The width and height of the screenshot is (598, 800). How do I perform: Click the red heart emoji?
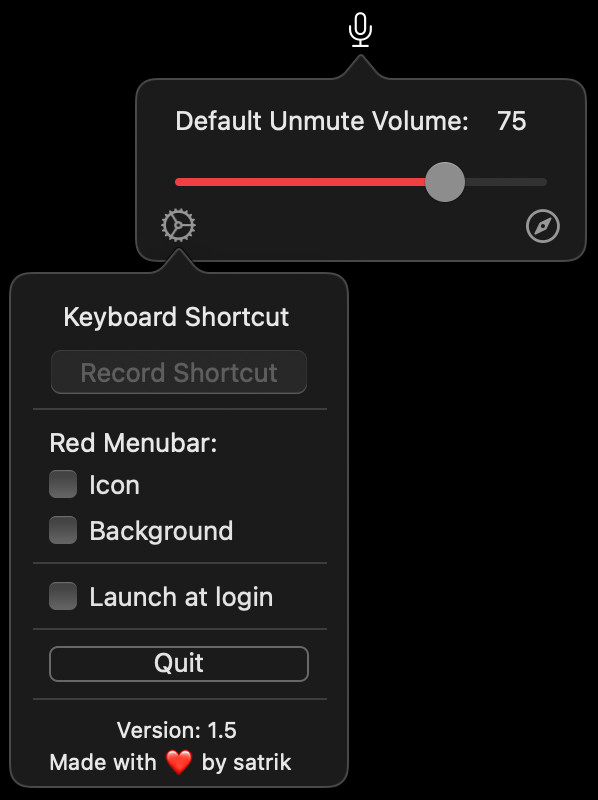[x=179, y=762]
